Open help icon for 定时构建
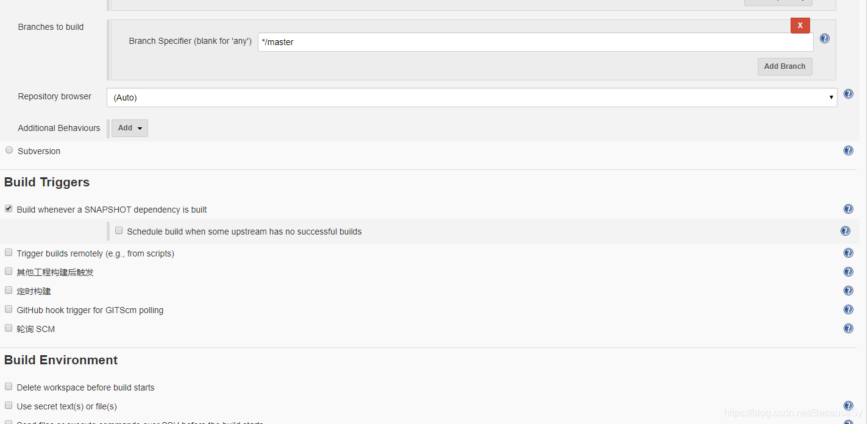The width and height of the screenshot is (868, 424). coord(848,291)
